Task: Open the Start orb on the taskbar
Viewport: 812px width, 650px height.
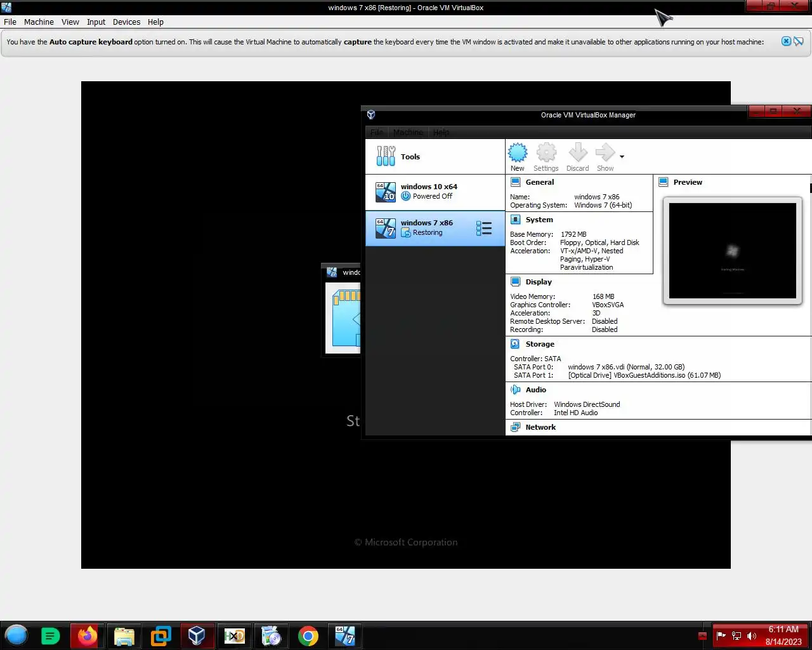Action: pyautogui.click(x=16, y=635)
